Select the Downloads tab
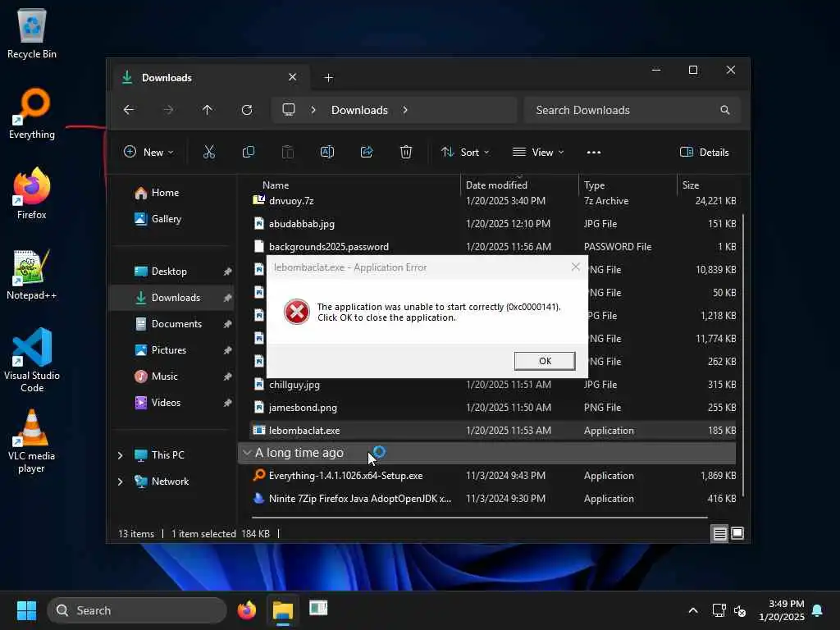 point(209,78)
